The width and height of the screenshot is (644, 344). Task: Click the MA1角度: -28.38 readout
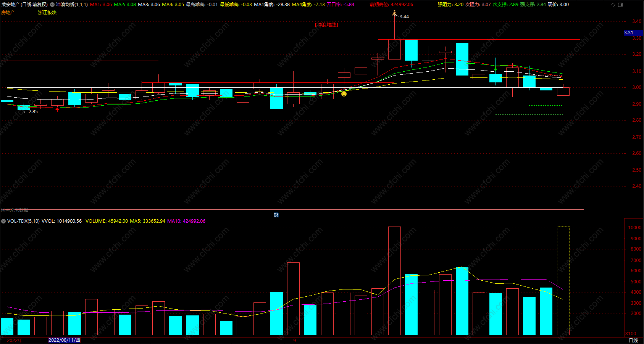point(272,5)
